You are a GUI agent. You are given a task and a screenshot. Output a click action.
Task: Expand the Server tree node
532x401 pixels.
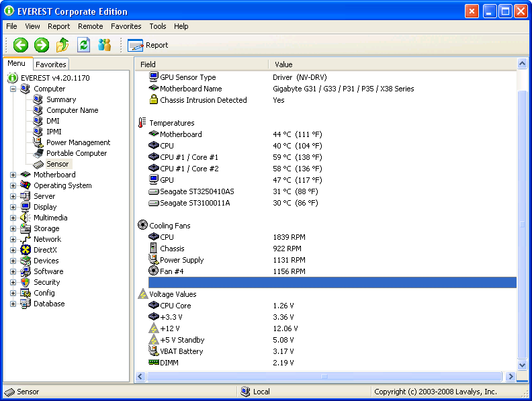point(13,196)
